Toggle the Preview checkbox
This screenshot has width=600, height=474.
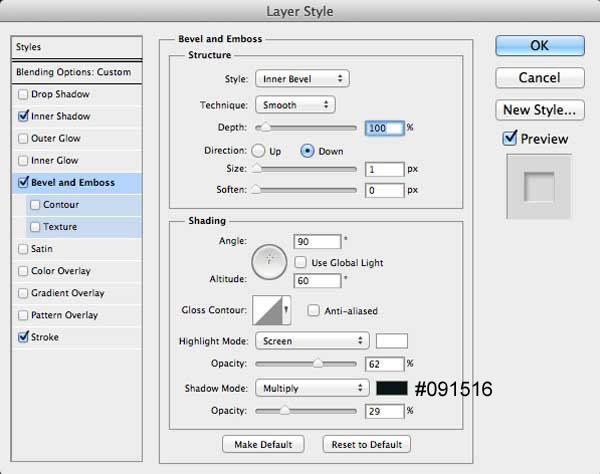pyautogui.click(x=510, y=138)
